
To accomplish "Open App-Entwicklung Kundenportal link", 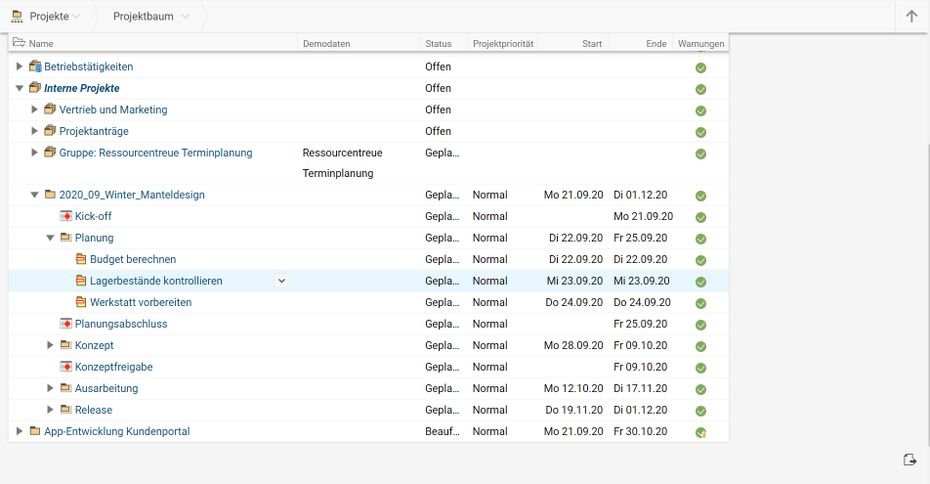I will (117, 431).
